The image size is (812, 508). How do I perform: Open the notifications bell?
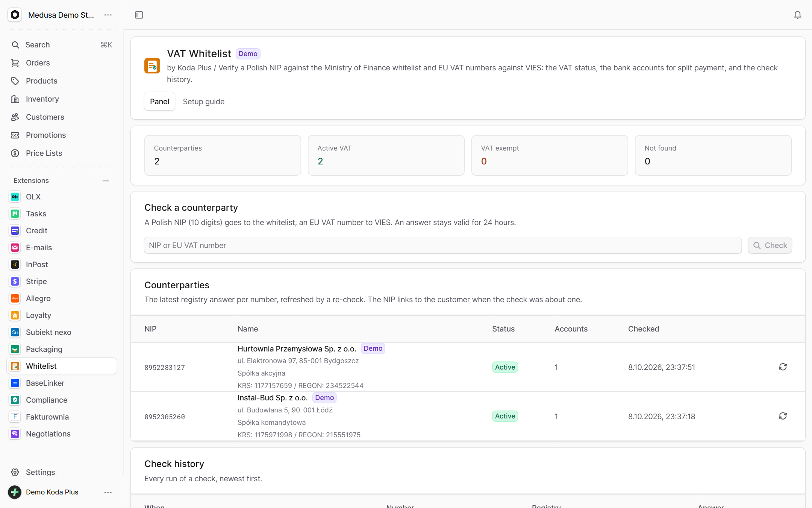(797, 15)
